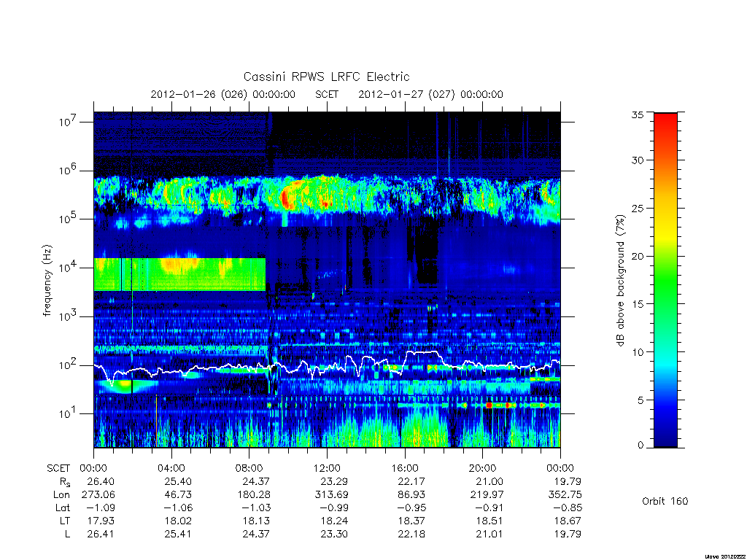Click the Rs value "26.40"
The width and height of the screenshot is (747, 560).
point(101,481)
